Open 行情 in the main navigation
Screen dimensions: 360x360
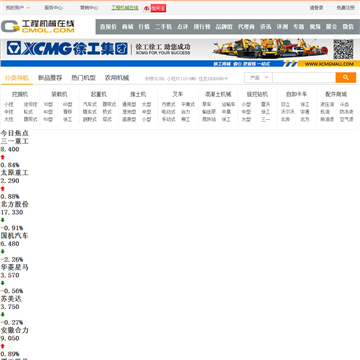144,27
